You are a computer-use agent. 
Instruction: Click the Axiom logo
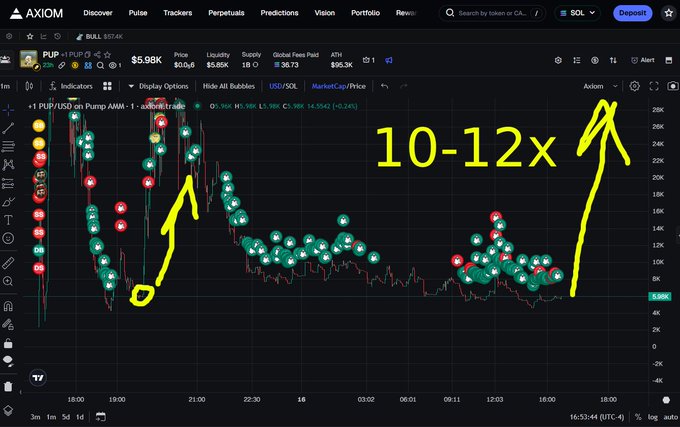pyautogui.click(x=36, y=13)
